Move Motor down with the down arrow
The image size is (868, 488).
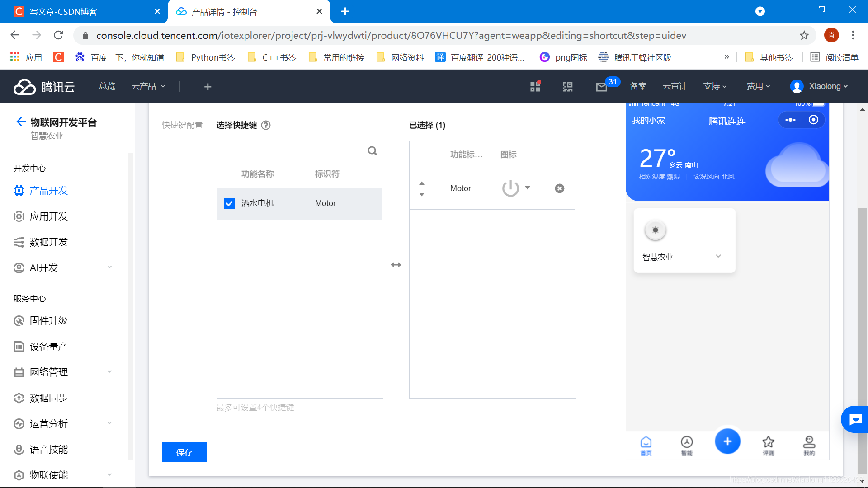tap(421, 194)
